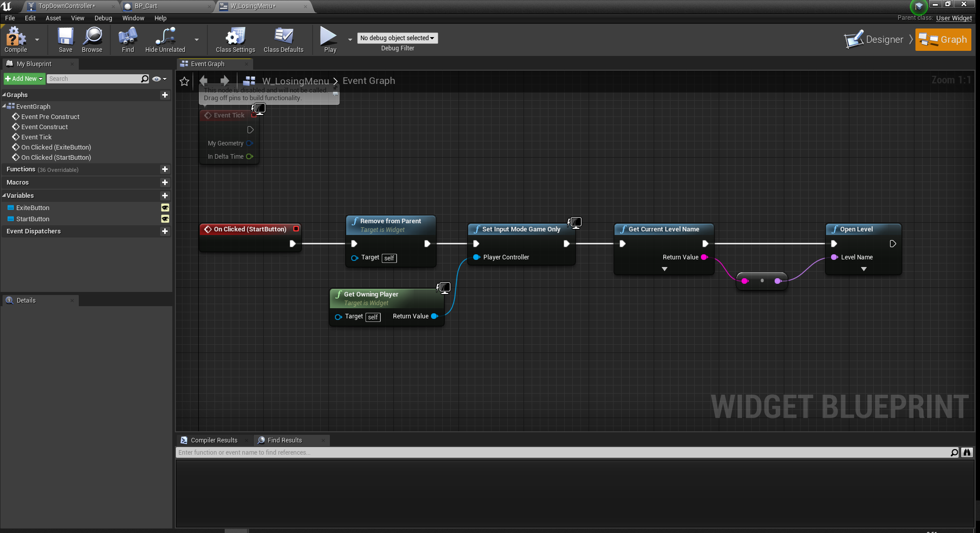
Task: Expand Get Current Level Name node options
Action: pyautogui.click(x=664, y=269)
